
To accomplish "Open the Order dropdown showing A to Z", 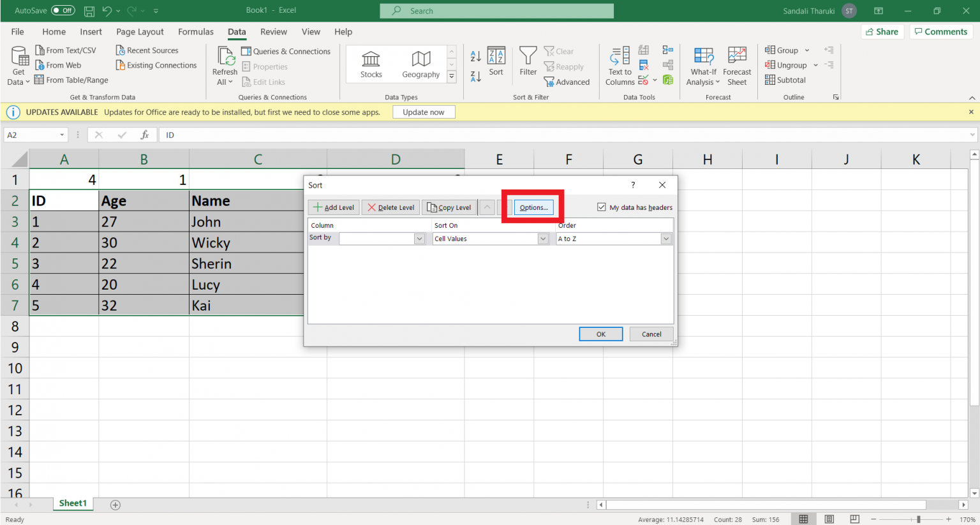I will 665,238.
